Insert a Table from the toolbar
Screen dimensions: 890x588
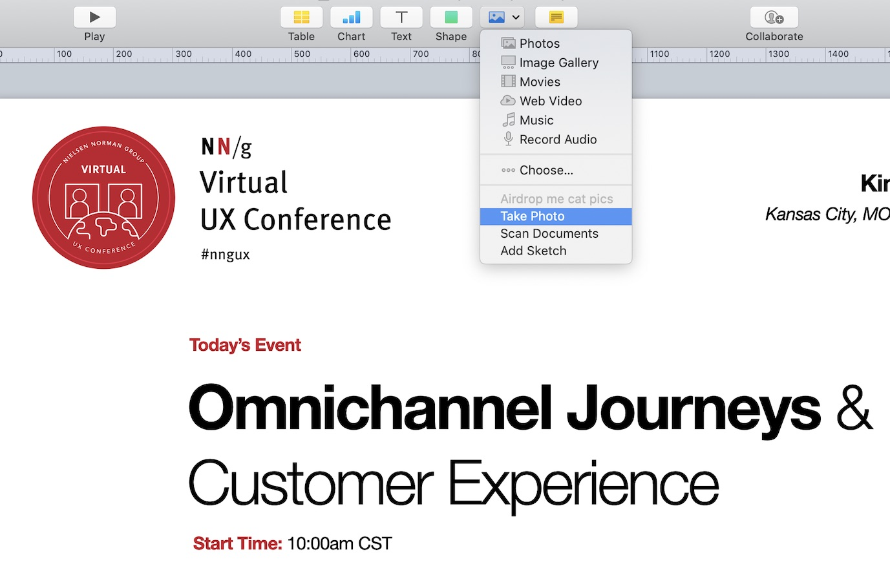(301, 17)
